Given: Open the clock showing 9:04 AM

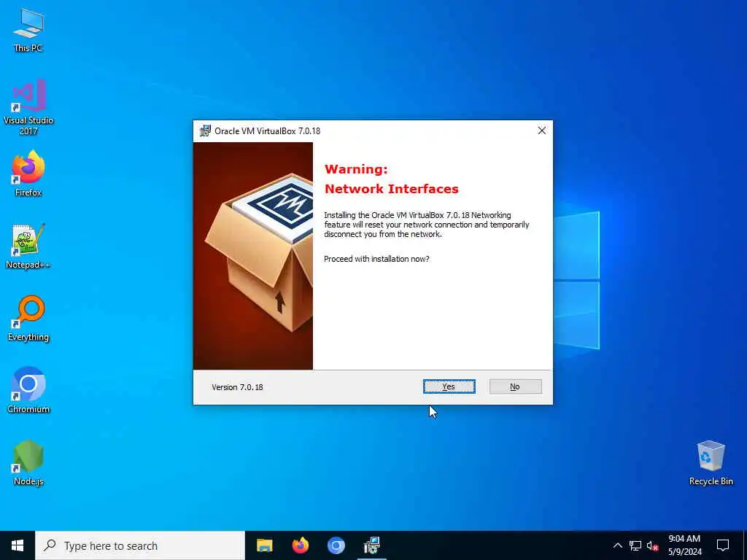Looking at the screenshot, I should coord(684,545).
